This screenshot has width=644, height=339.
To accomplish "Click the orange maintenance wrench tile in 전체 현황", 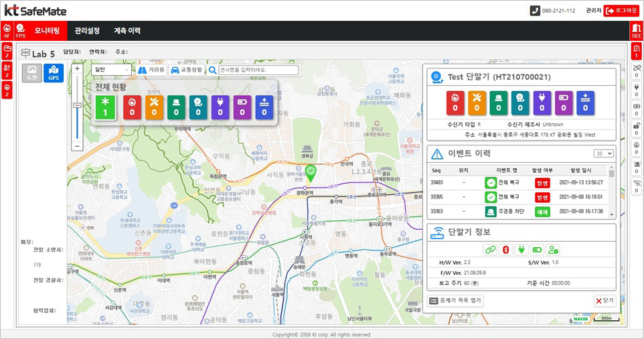I will [x=155, y=108].
